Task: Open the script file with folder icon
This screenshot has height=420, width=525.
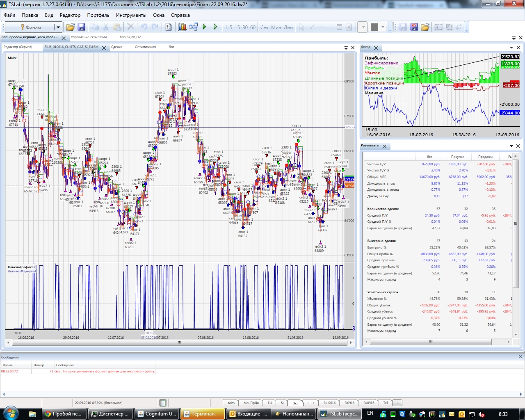Action: (x=70, y=27)
